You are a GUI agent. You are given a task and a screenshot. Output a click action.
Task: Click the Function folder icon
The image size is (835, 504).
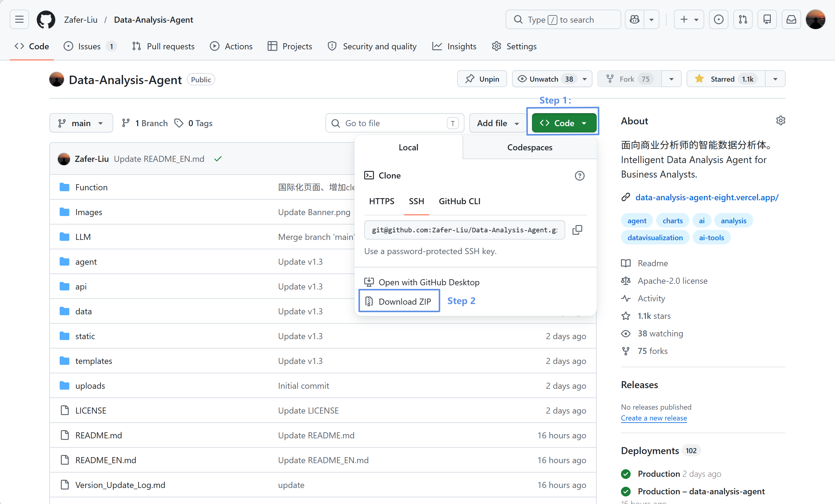[64, 187]
